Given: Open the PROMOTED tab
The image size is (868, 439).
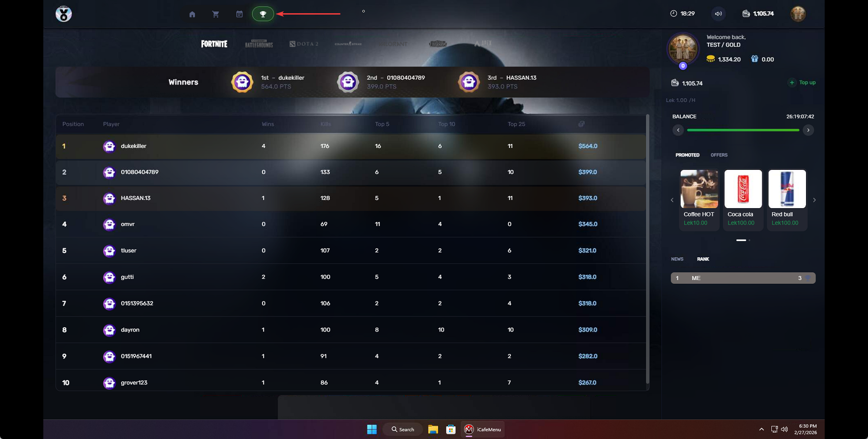Looking at the screenshot, I should (x=687, y=155).
